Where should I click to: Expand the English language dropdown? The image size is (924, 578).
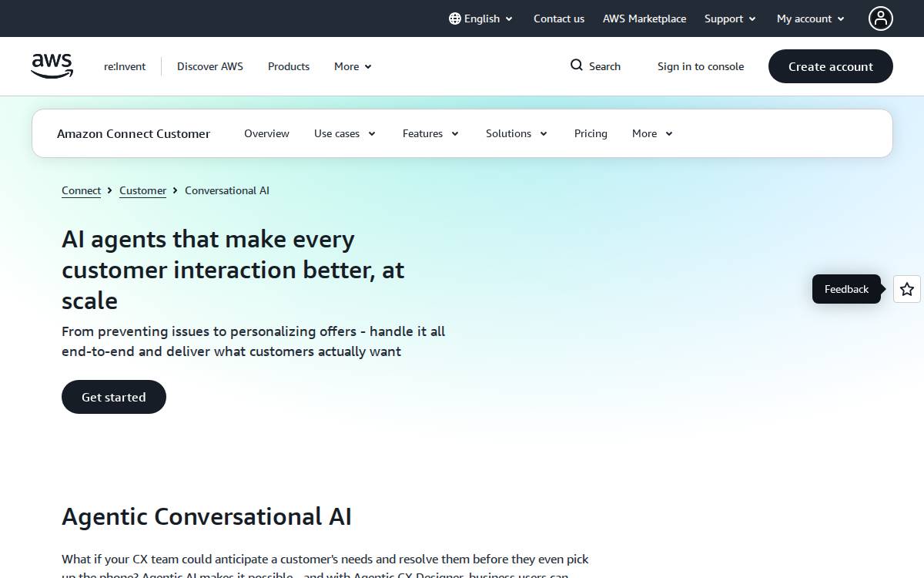(x=481, y=18)
